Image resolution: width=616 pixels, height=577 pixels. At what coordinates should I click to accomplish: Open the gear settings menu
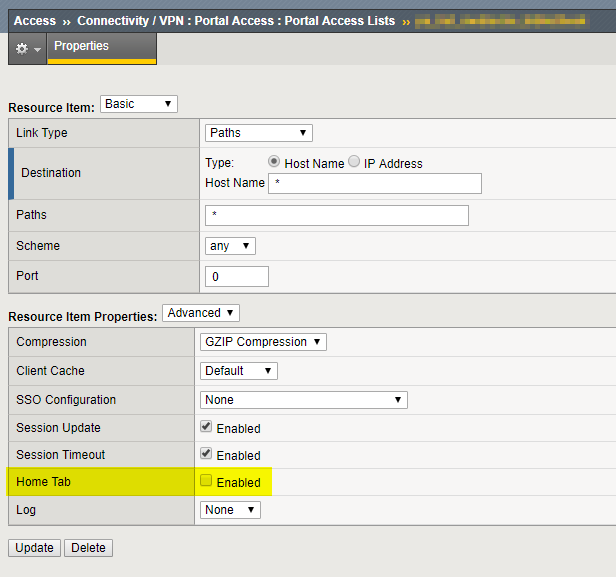coord(27,48)
